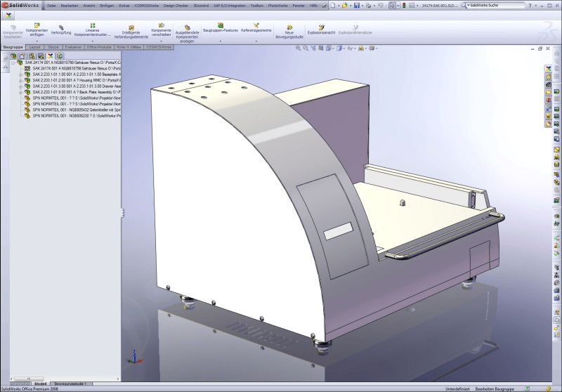The image size is (562, 392).
Task: Click the Save icon in toolbar
Action: 358,5
